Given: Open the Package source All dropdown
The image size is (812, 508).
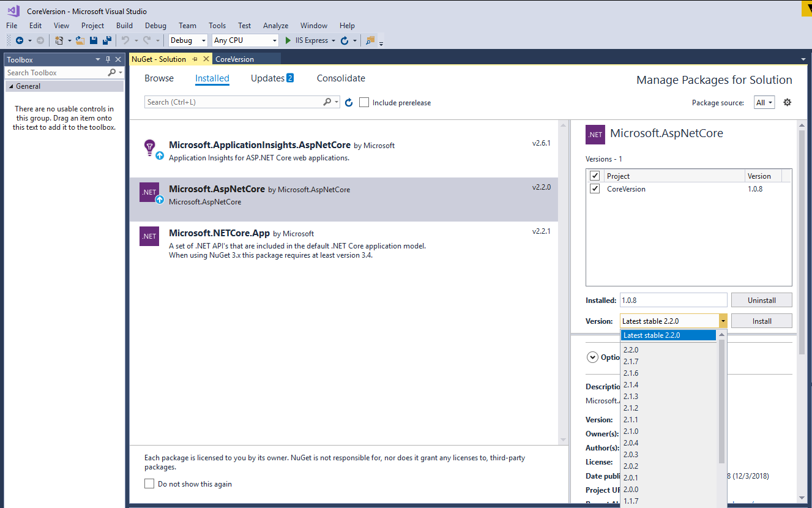Looking at the screenshot, I should point(764,102).
